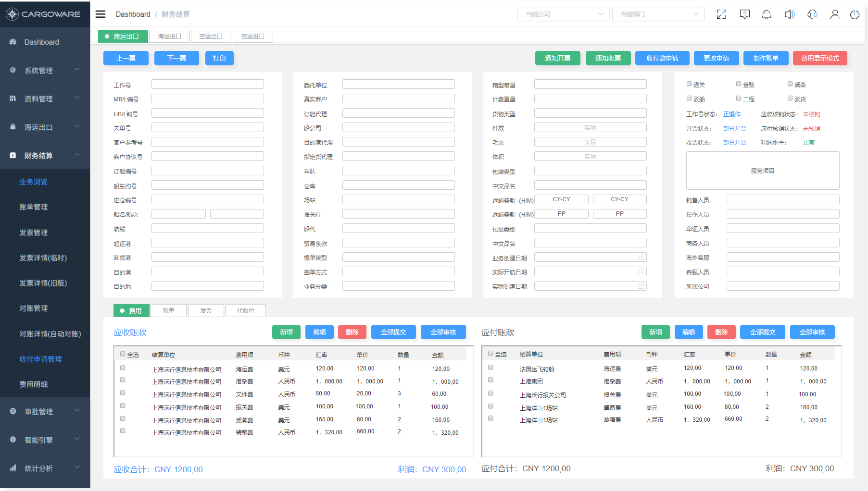Screen dimensions: 868x491
Task: Switch to the 海运进口 tab
Action: point(169,37)
